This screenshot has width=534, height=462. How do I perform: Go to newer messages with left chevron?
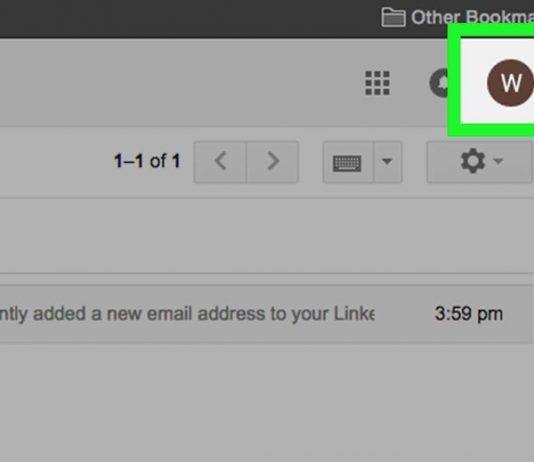pos(220,162)
